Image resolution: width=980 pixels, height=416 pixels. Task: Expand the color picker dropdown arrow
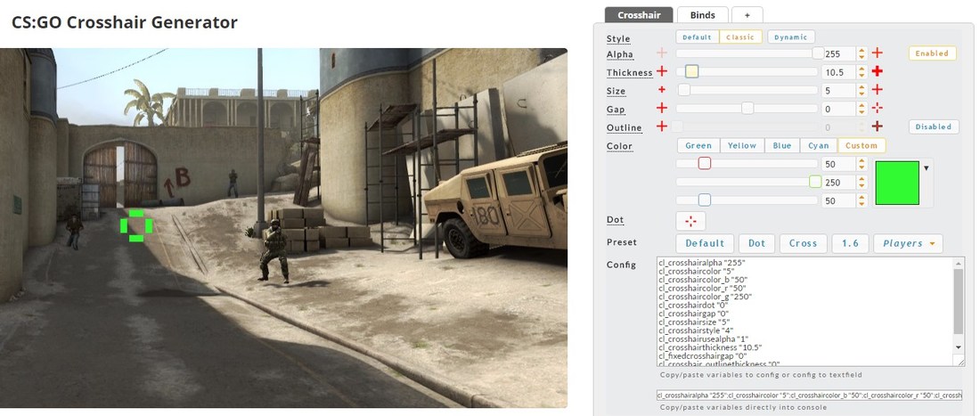(x=927, y=168)
